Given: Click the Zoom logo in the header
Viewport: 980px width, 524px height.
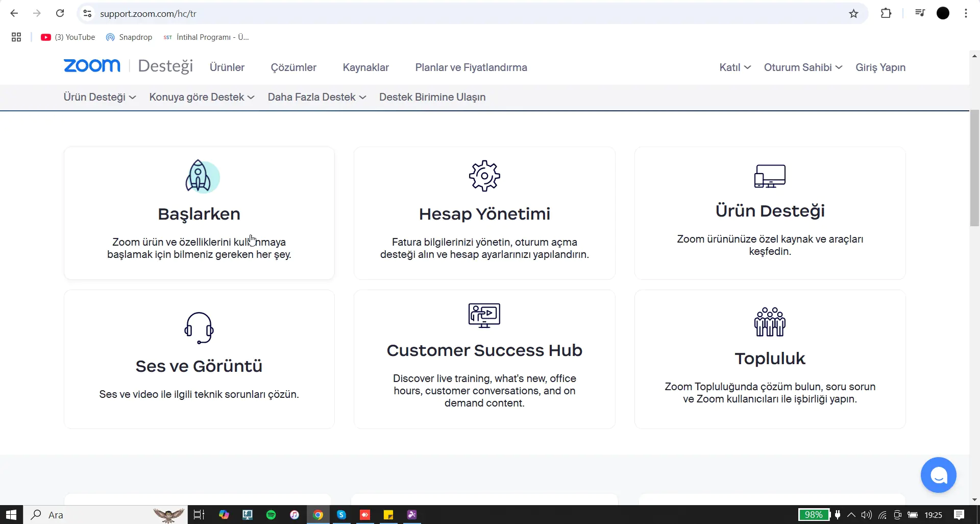Looking at the screenshot, I should [92, 66].
